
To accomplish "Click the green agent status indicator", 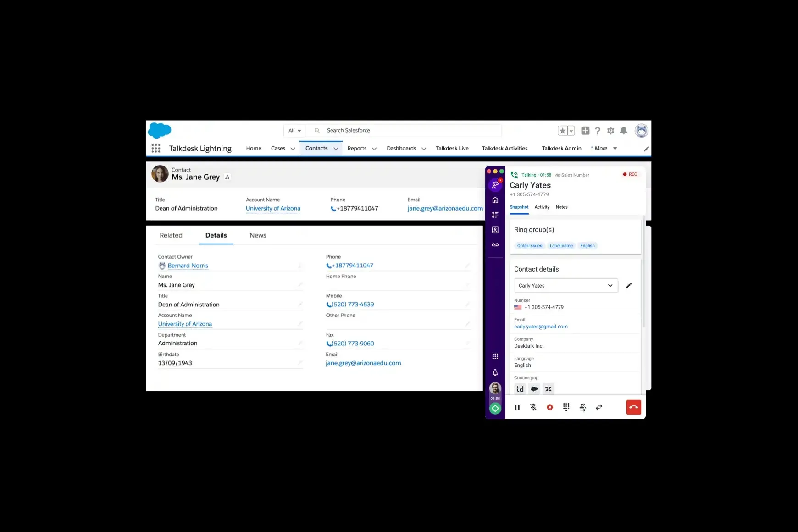I will coord(495,408).
